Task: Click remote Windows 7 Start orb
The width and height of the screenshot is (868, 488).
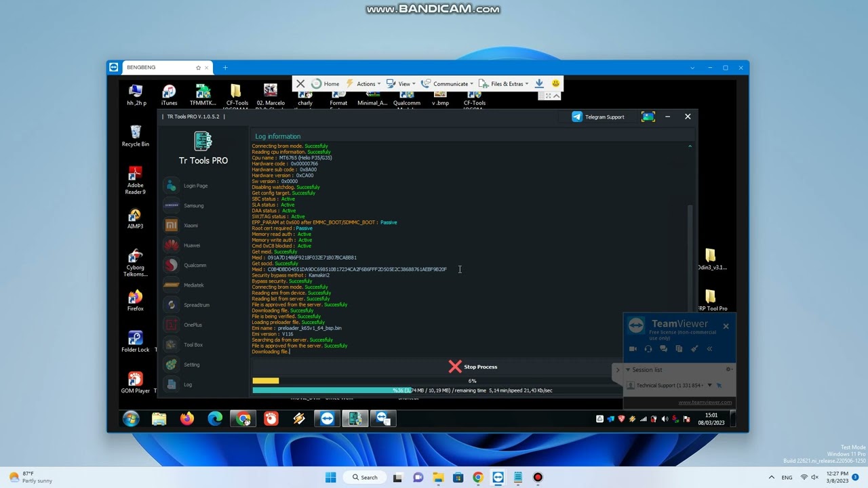Action: click(131, 419)
